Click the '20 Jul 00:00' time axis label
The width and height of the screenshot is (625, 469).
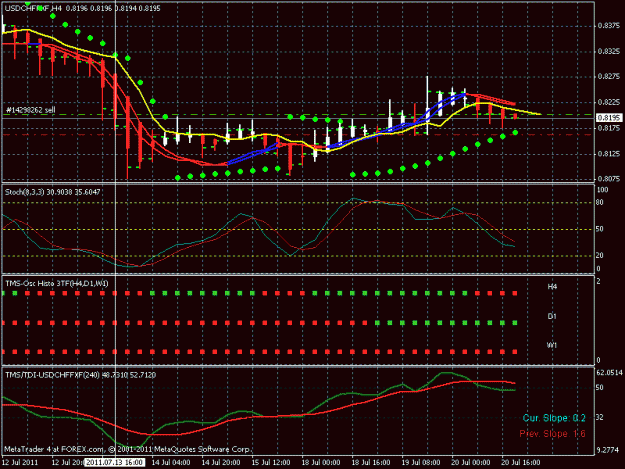click(471, 463)
